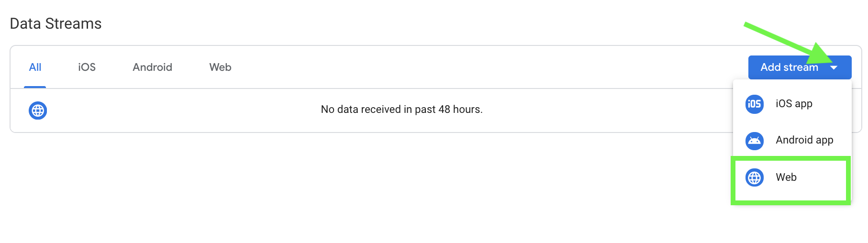This screenshot has height=243, width=868.
Task: Click the Data Streams heading
Action: pos(56,23)
